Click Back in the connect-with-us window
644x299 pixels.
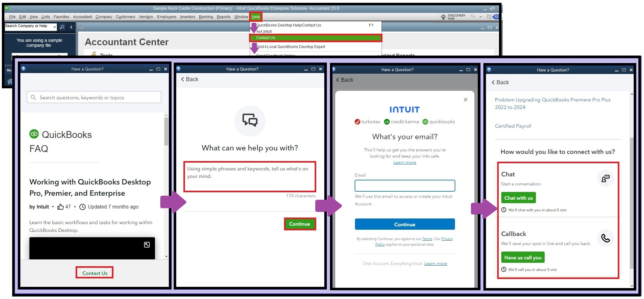coord(500,82)
